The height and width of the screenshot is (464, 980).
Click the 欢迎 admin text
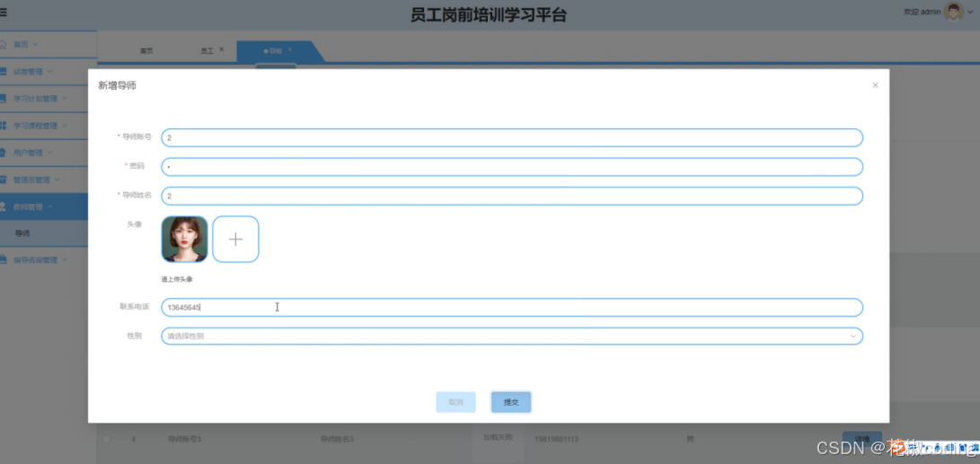tap(922, 12)
